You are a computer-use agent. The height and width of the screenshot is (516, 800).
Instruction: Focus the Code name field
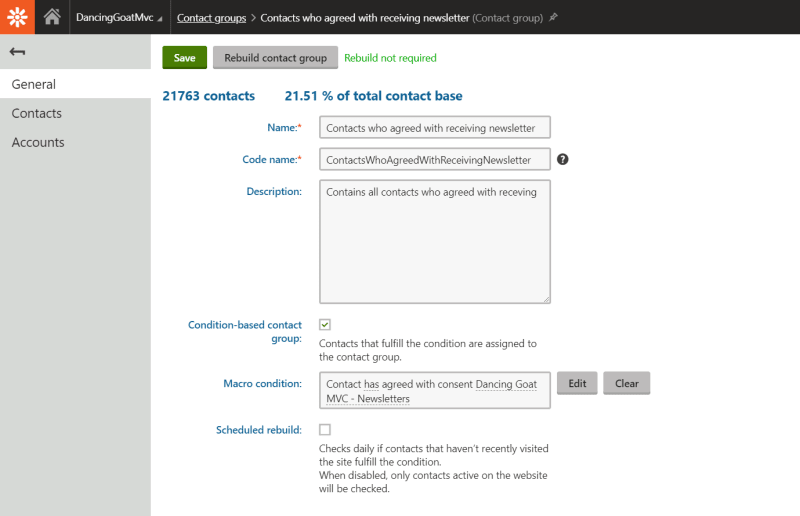(435, 159)
